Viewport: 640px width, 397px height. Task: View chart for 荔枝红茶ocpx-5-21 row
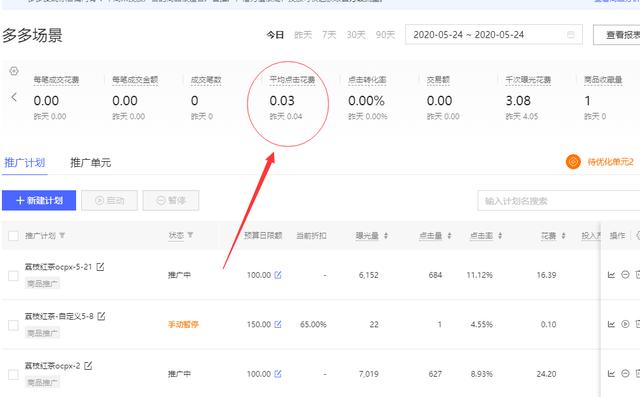pos(611,275)
